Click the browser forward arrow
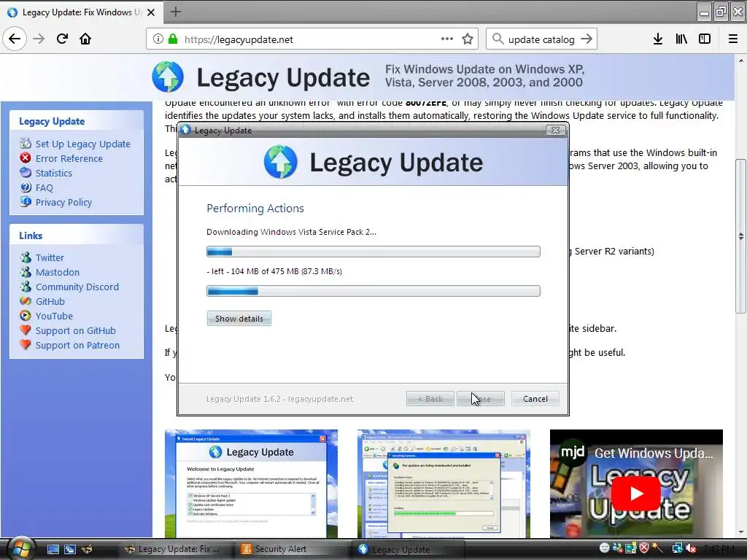This screenshot has height=560, width=747. click(x=39, y=39)
